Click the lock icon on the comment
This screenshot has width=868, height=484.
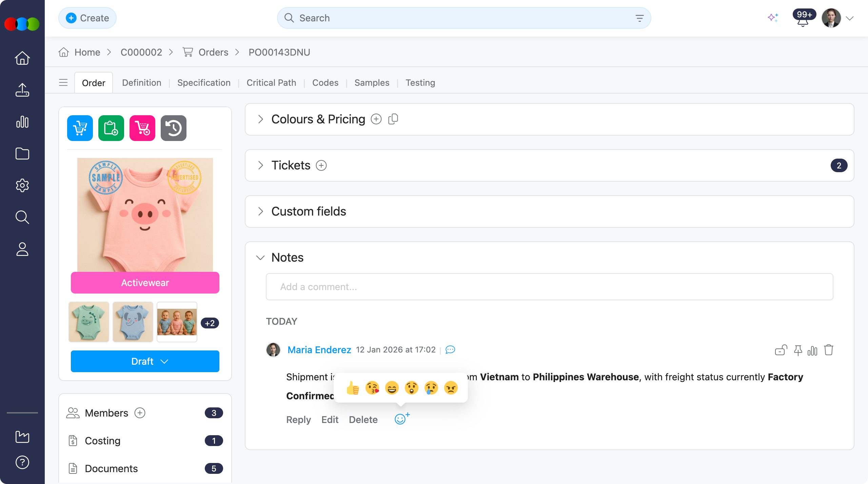click(781, 350)
